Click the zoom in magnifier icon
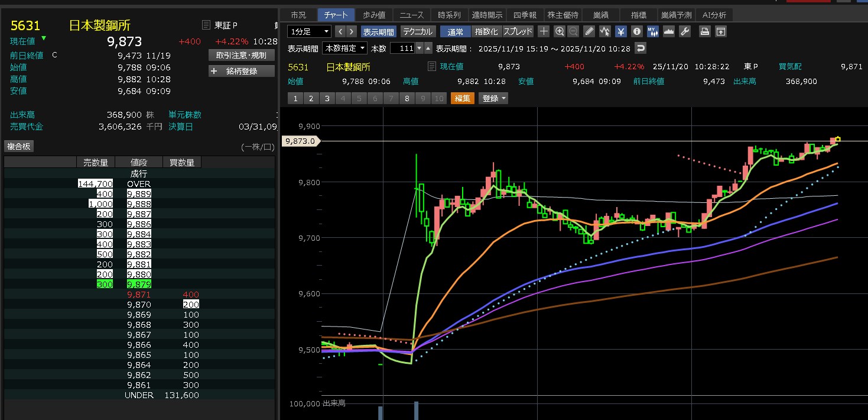 point(560,31)
